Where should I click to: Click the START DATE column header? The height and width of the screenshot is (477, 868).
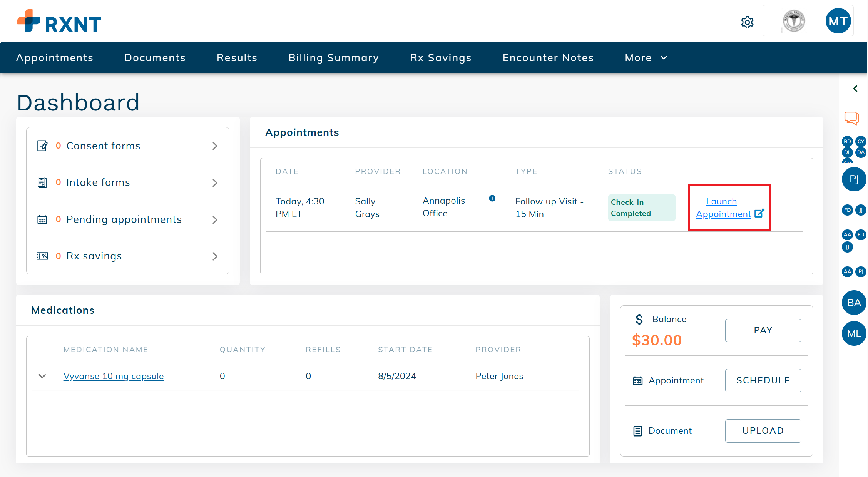coord(405,350)
